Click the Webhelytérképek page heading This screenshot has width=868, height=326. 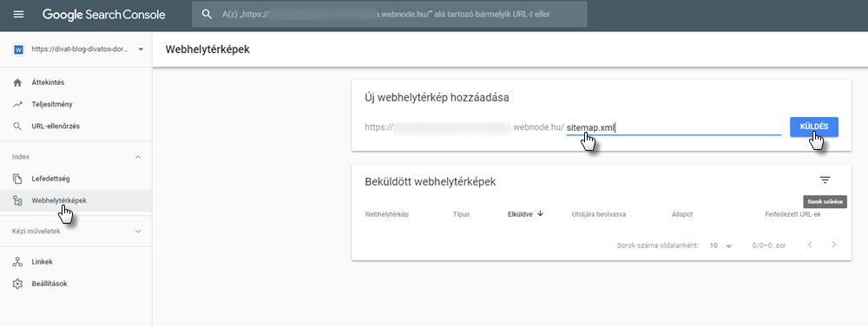coord(207,49)
